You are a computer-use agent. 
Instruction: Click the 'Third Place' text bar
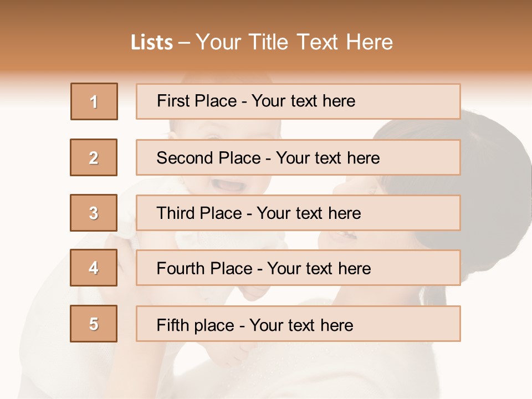point(298,213)
